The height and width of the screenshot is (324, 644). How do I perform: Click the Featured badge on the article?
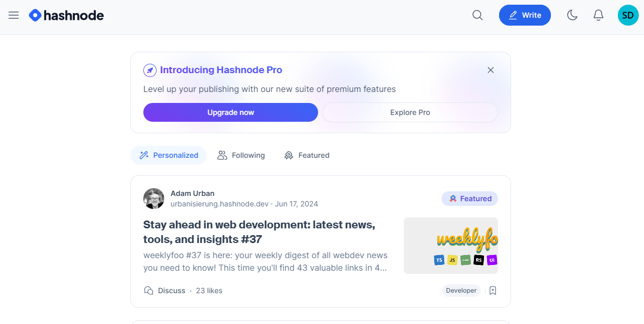coord(470,199)
